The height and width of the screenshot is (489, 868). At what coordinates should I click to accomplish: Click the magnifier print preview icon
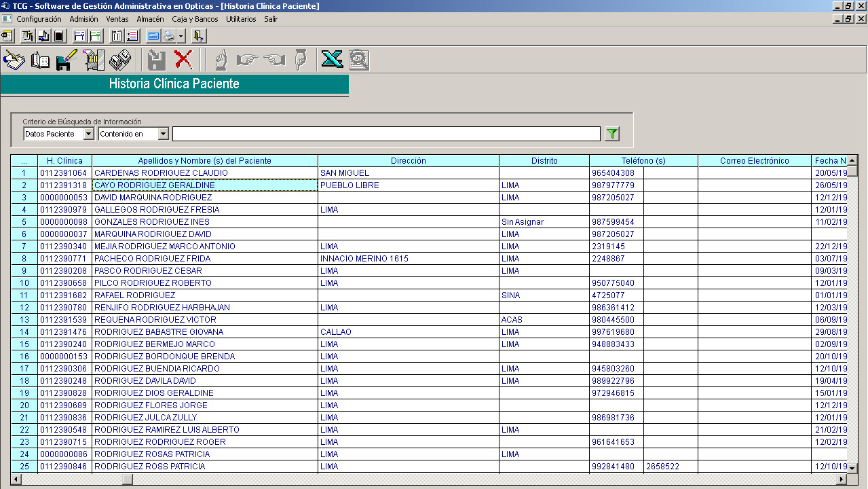point(358,60)
